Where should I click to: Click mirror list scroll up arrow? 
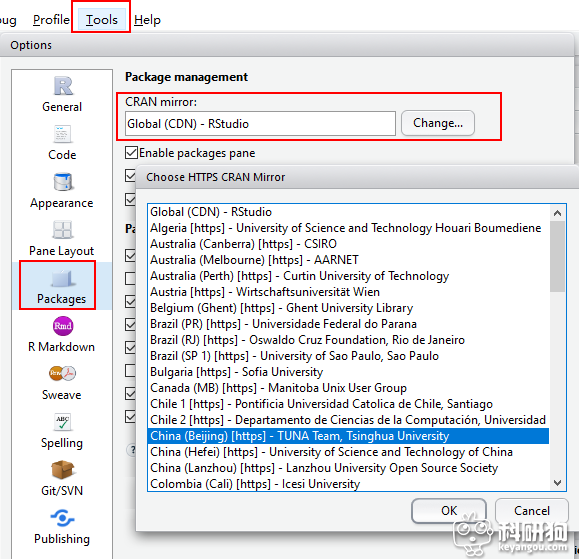tap(557, 213)
